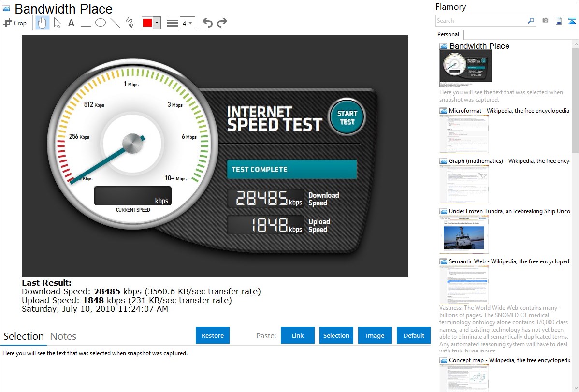The height and width of the screenshot is (392, 579).
Task: Click the Semantic Web title text
Action: 509,261
